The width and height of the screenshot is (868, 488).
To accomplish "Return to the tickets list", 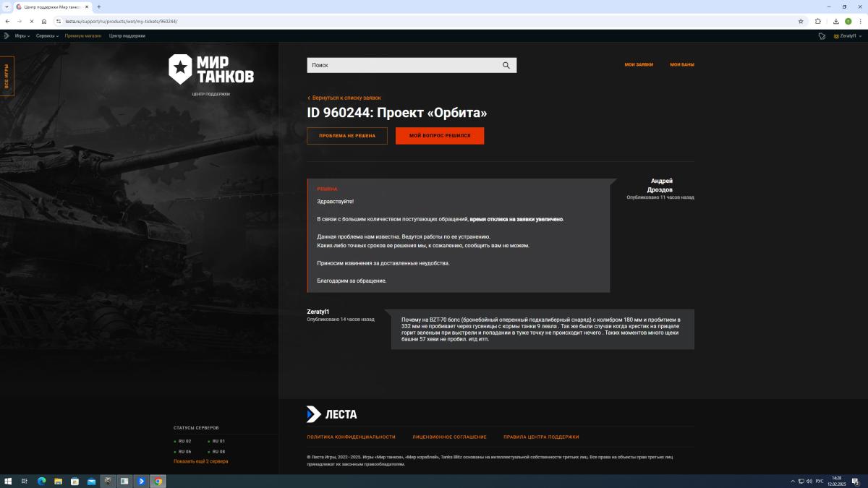I will pos(344,98).
